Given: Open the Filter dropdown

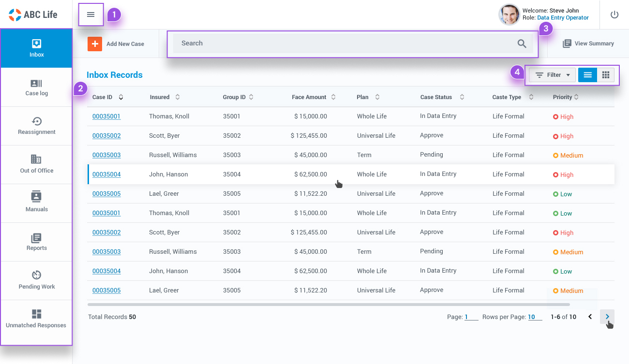Looking at the screenshot, I should pyautogui.click(x=552, y=75).
